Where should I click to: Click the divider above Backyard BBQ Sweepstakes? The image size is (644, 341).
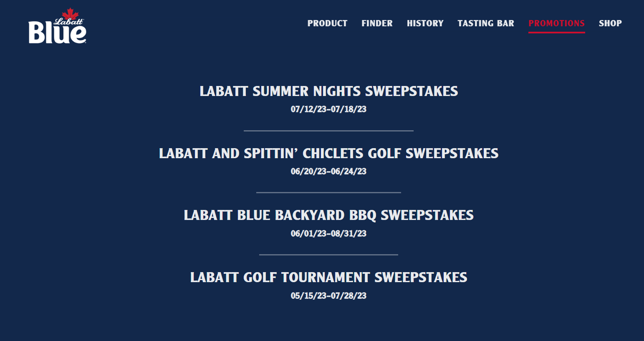328,192
